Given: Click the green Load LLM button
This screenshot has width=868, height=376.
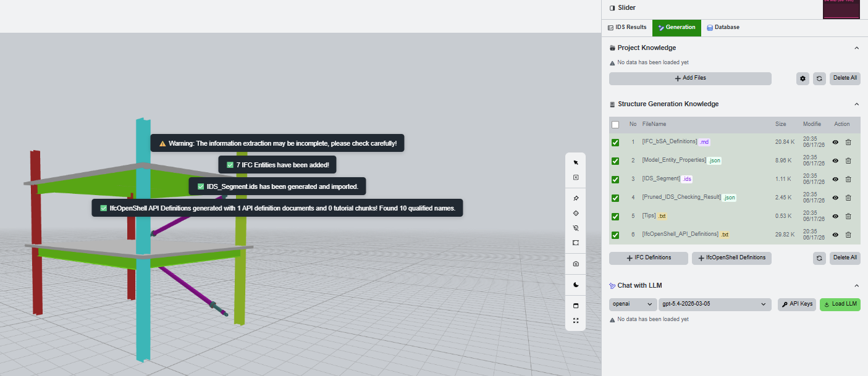Looking at the screenshot, I should [840, 304].
